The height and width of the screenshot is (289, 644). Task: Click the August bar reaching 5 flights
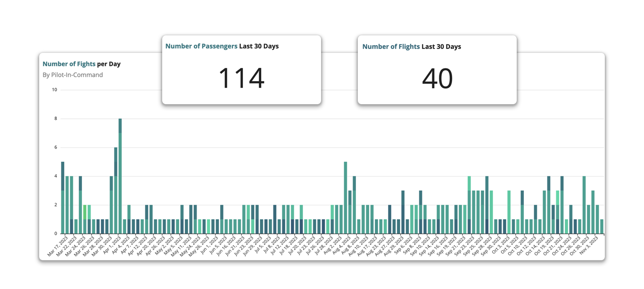point(346,198)
